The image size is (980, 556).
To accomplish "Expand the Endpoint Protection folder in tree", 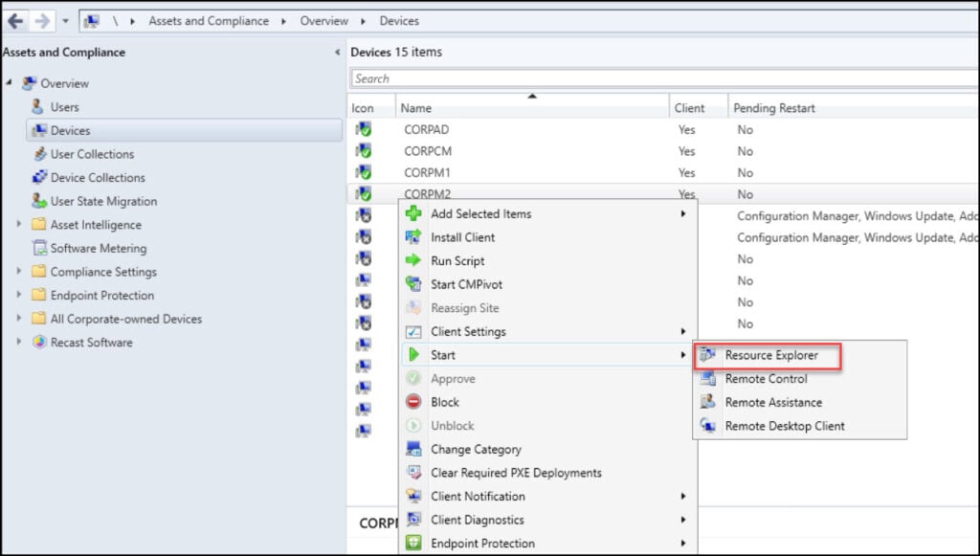I will pos(18,294).
